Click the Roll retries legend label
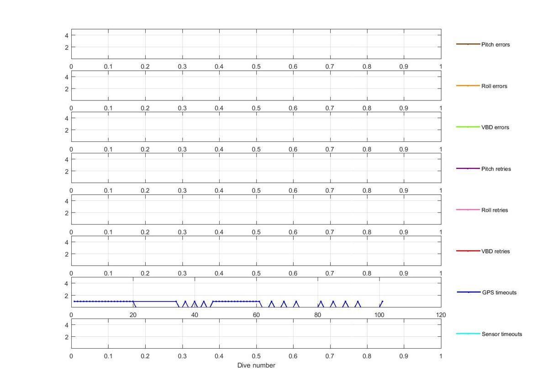 tap(495, 210)
